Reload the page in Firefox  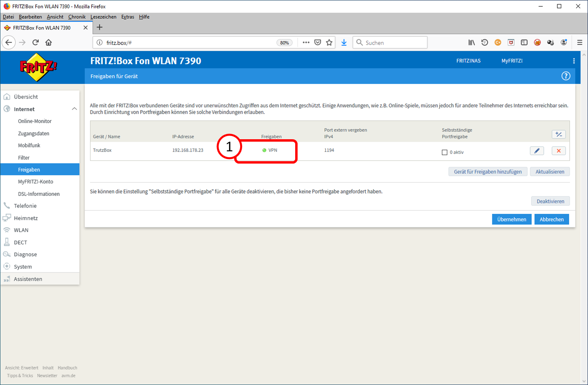(x=36, y=43)
